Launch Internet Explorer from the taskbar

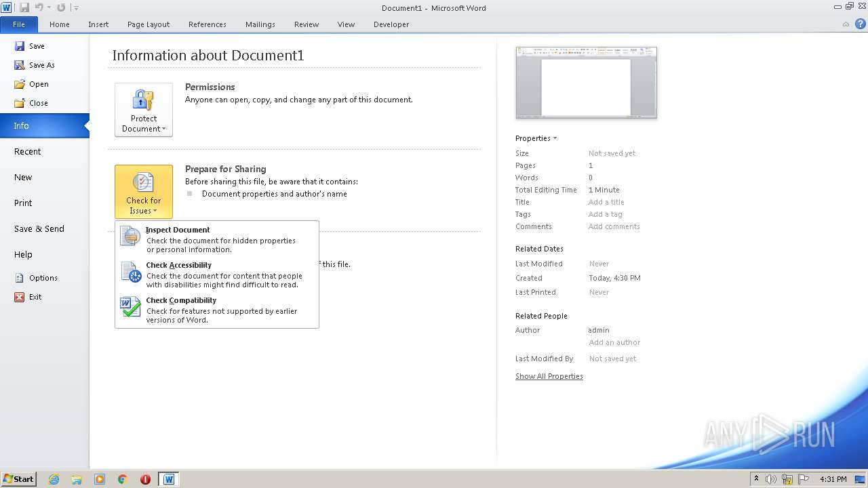coord(54,479)
